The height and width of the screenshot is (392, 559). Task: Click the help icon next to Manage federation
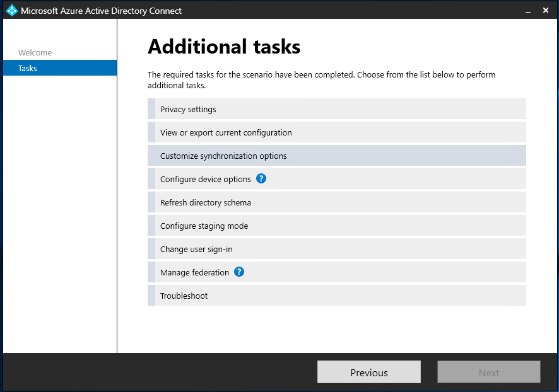point(239,272)
